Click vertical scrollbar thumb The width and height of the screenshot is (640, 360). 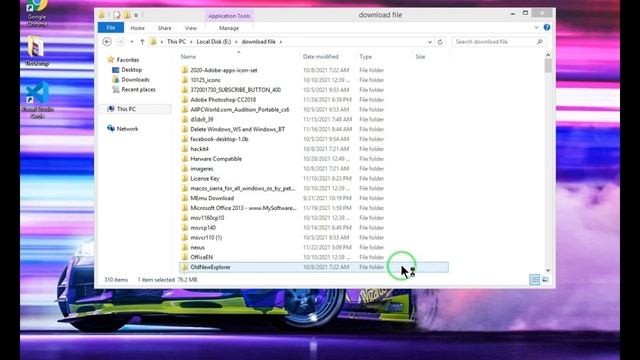[548, 66]
